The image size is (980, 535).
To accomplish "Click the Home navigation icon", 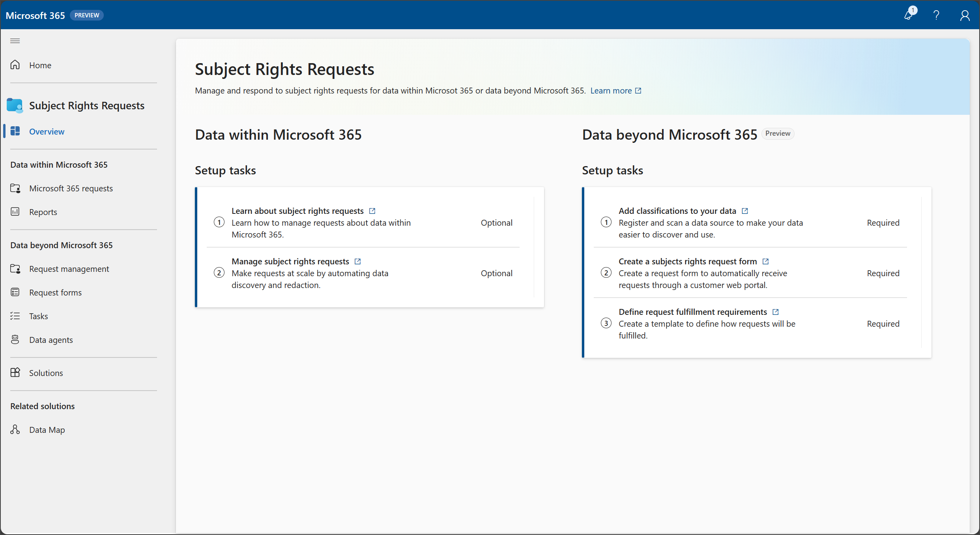I will tap(15, 65).
